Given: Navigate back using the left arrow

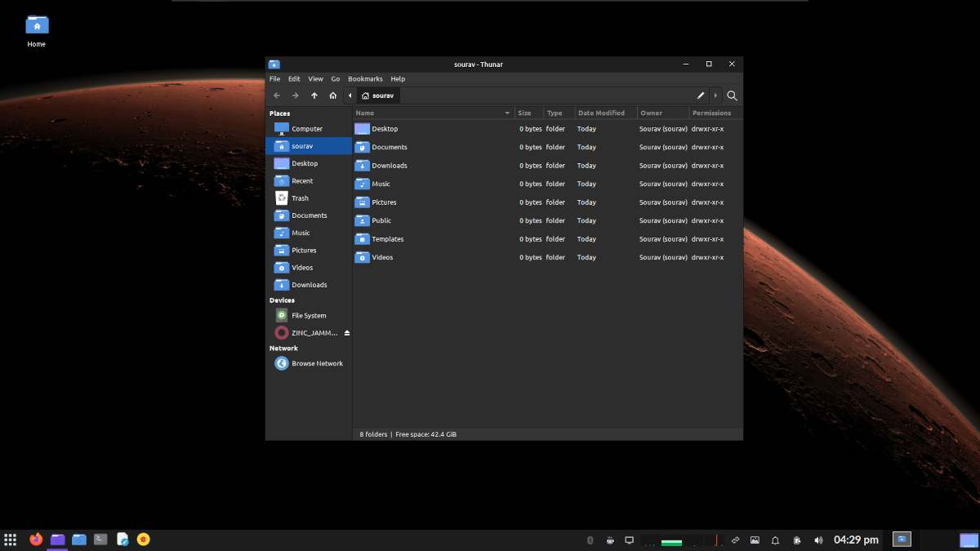Looking at the screenshot, I should [277, 96].
